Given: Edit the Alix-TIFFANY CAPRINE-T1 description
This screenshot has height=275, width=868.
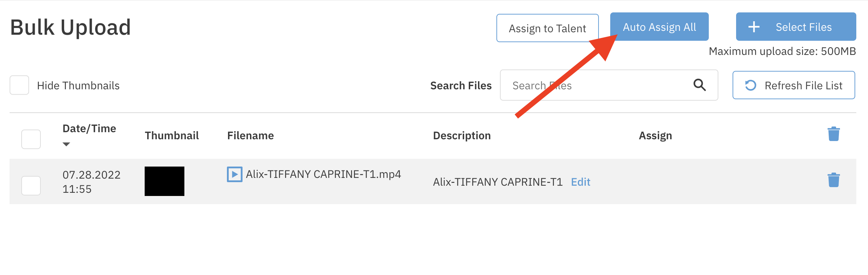Looking at the screenshot, I should (x=580, y=182).
